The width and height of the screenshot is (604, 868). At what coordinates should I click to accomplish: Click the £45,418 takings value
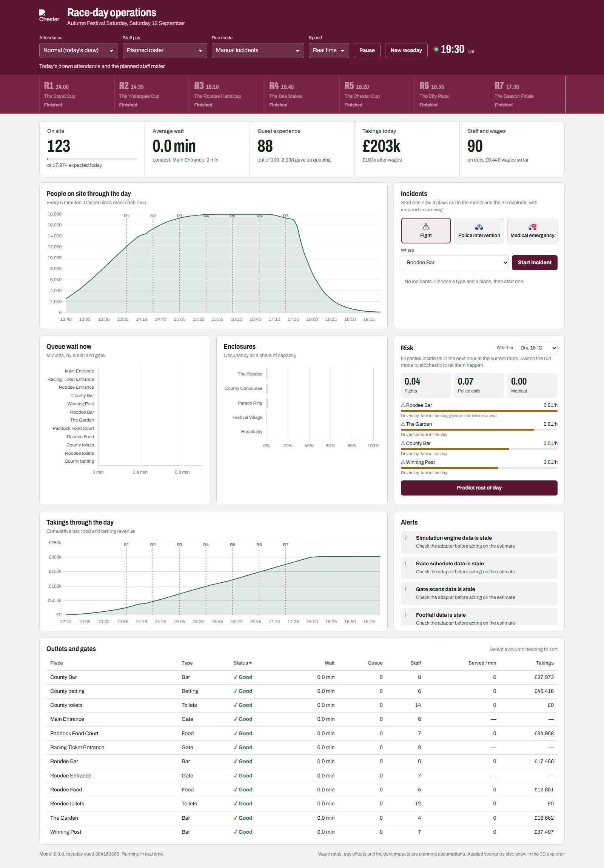click(x=544, y=691)
